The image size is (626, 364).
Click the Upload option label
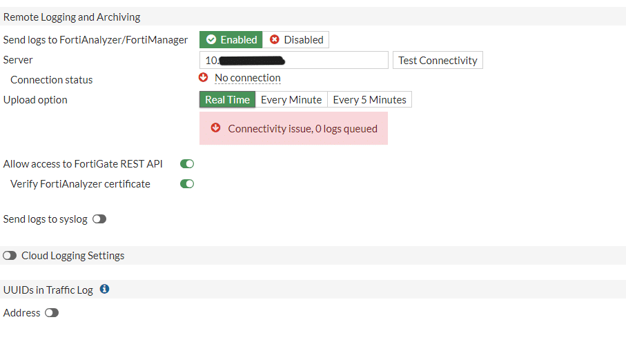pos(35,100)
